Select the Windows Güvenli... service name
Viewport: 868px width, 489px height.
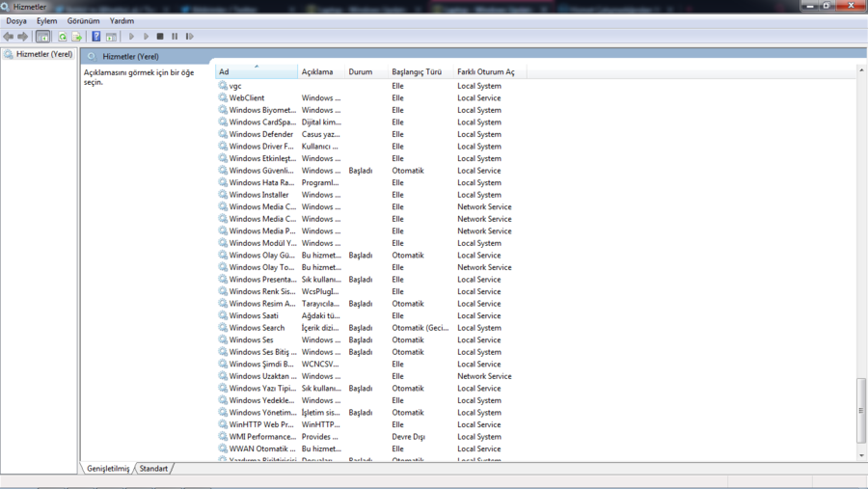pos(261,171)
